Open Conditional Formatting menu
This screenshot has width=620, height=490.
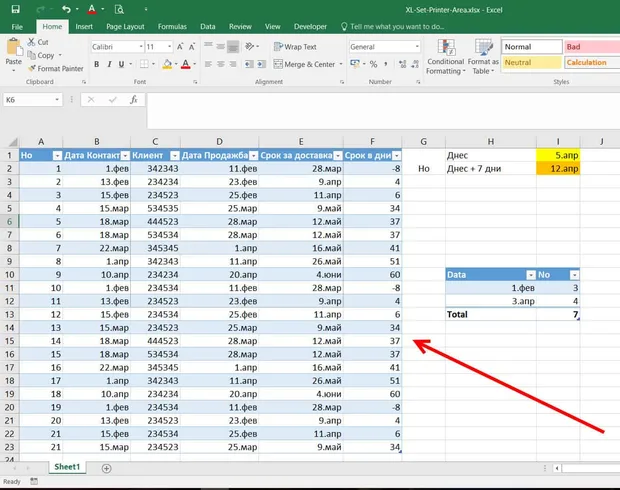(x=446, y=57)
